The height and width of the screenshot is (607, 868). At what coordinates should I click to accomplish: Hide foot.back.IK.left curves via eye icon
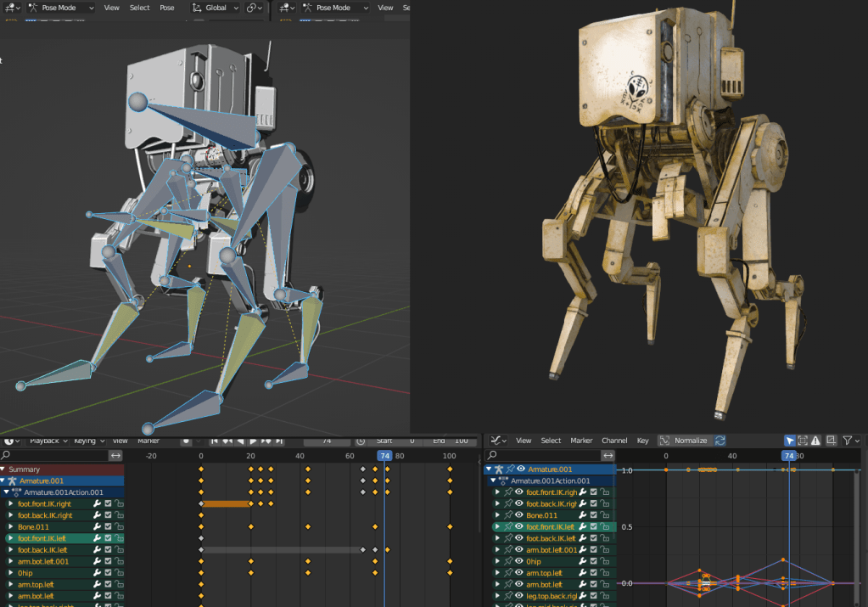518,538
